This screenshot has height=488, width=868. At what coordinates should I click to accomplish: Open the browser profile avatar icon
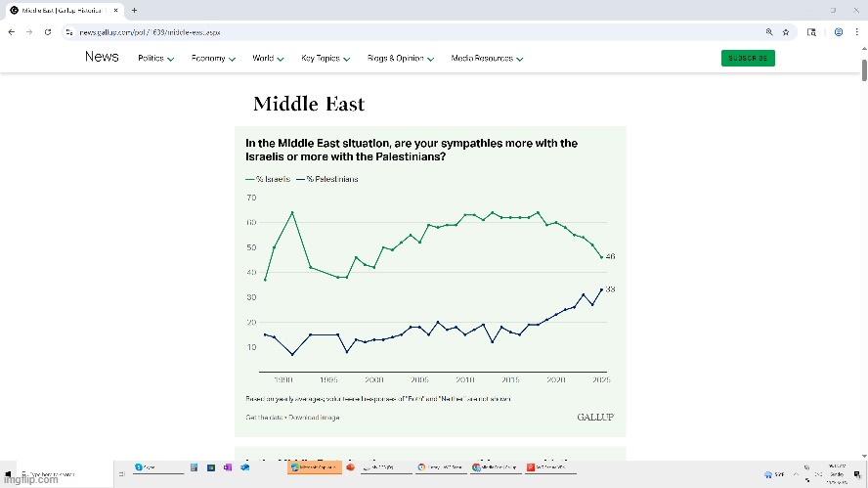pyautogui.click(x=839, y=31)
